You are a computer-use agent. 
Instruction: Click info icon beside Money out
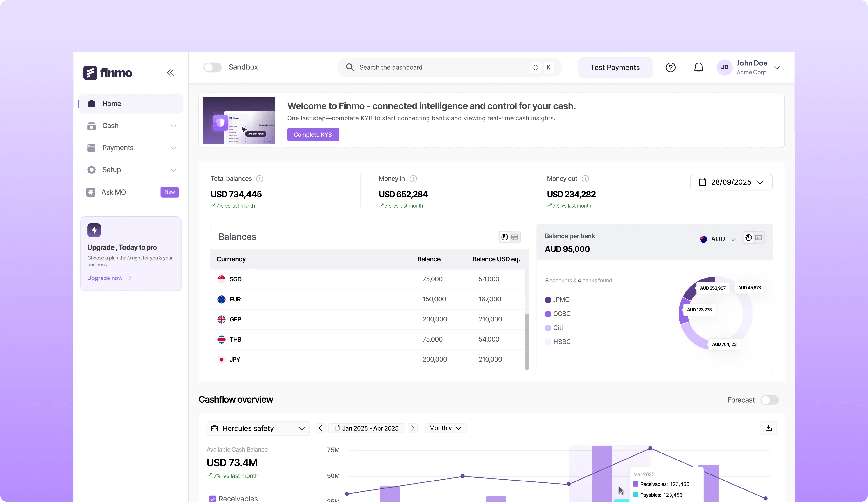click(x=585, y=179)
